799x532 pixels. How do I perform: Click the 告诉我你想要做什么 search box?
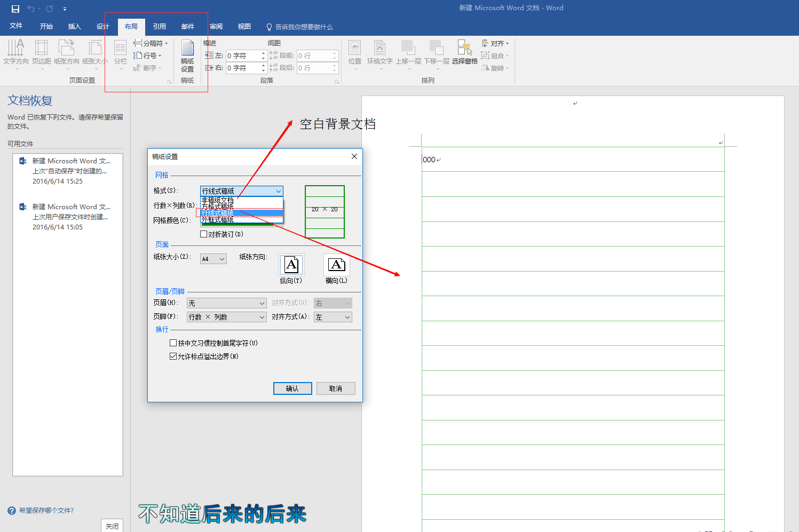299,27
